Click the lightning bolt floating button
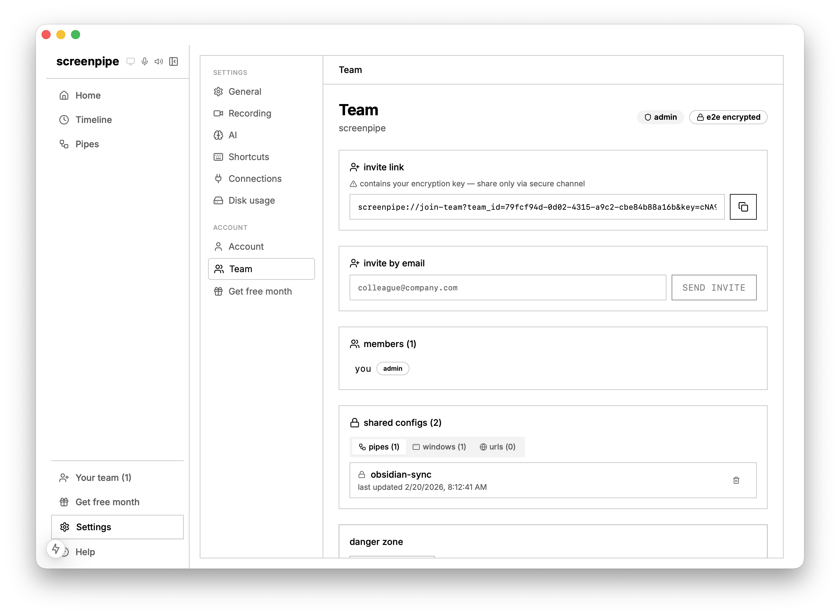Viewport: 840px width, 616px height. click(56, 549)
